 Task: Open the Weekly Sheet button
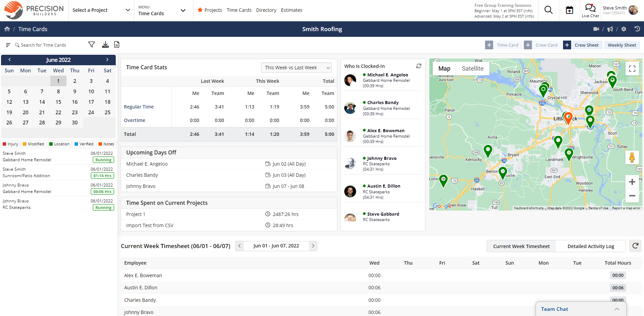tap(622, 45)
